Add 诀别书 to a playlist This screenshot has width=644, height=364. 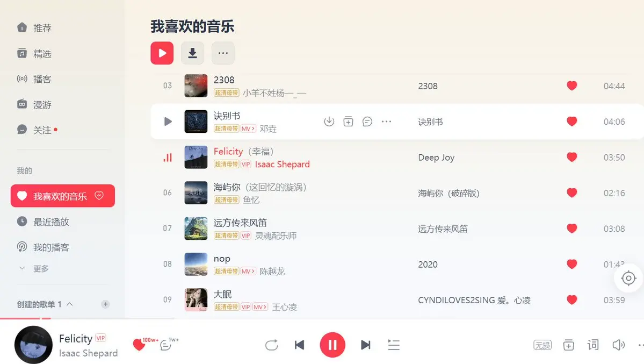[x=348, y=122]
